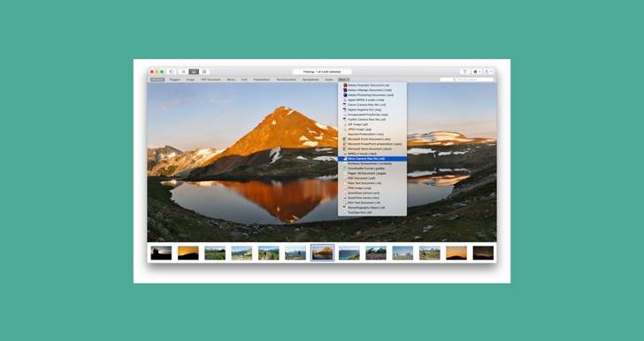This screenshot has width=644, height=341.
Task: Choose Fujifilm Camera Raw file entry
Action: pyautogui.click(x=372, y=119)
